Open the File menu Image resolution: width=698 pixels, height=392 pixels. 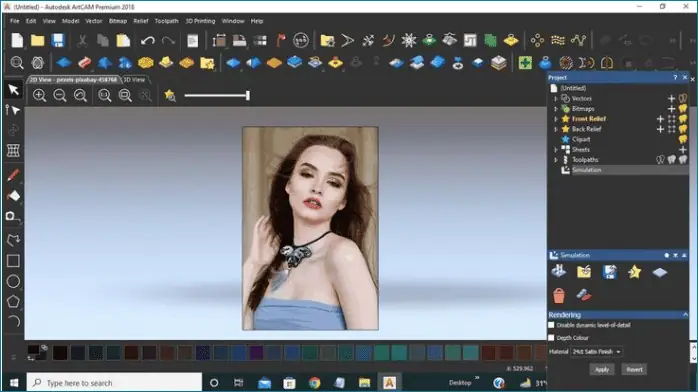pos(15,21)
